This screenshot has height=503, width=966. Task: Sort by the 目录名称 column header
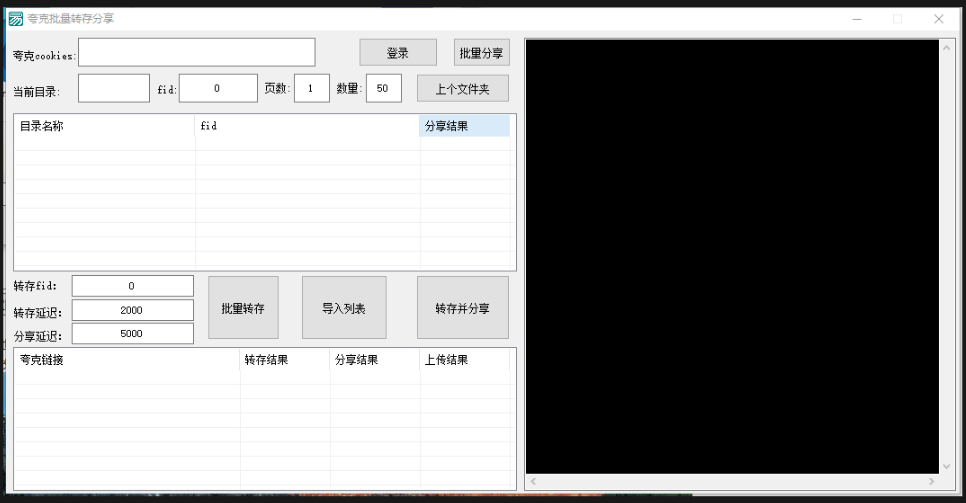click(x=104, y=126)
